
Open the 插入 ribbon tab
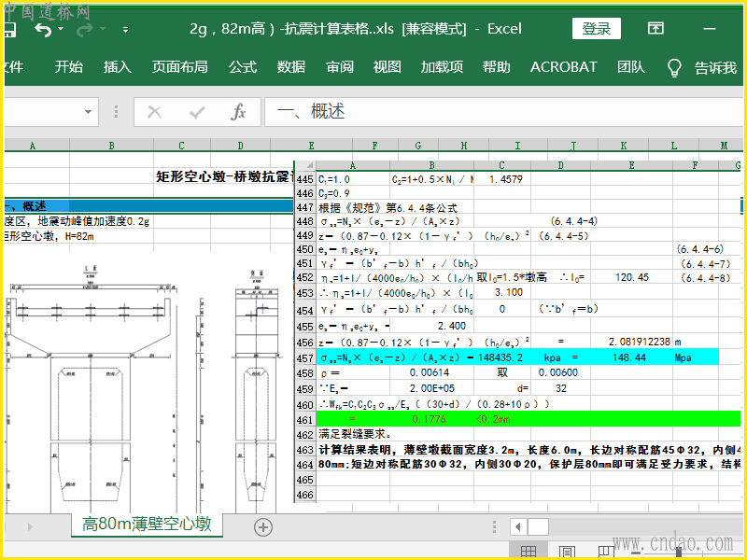click(117, 67)
